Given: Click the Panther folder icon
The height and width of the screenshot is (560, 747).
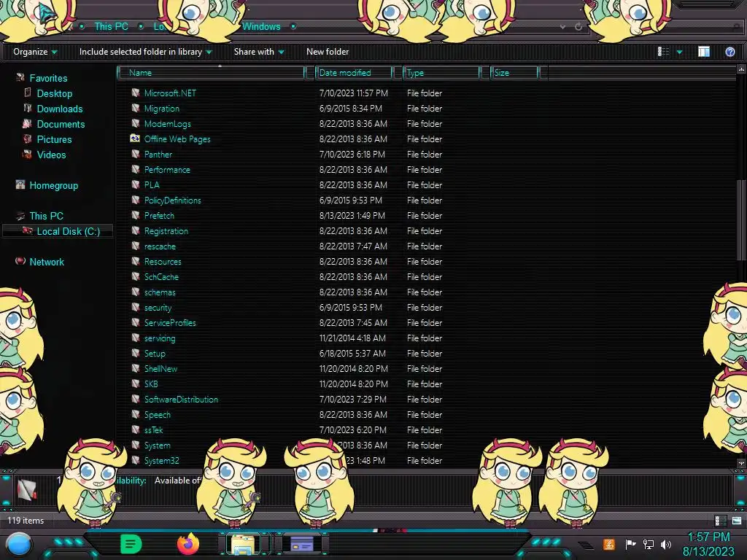Looking at the screenshot, I should pyautogui.click(x=136, y=154).
